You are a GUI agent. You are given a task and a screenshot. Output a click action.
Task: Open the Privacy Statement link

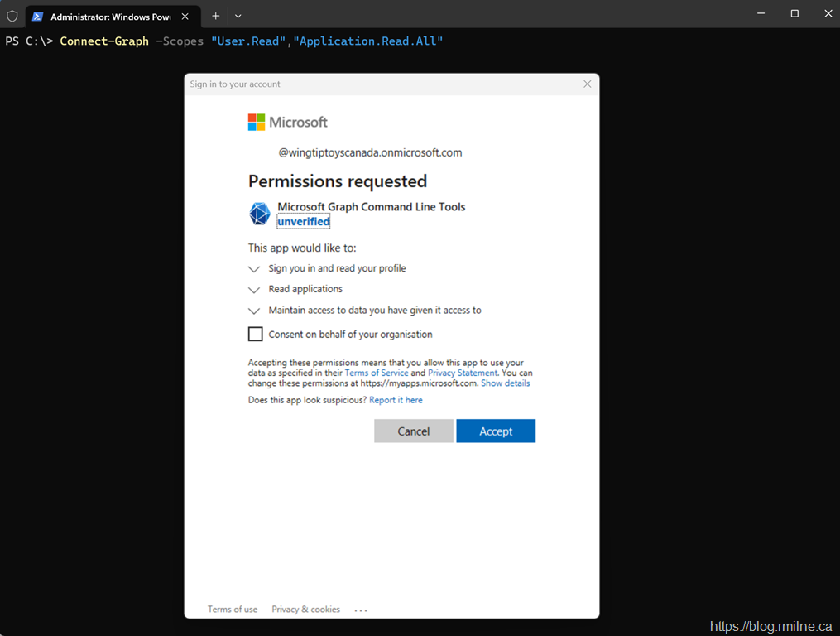coord(463,373)
